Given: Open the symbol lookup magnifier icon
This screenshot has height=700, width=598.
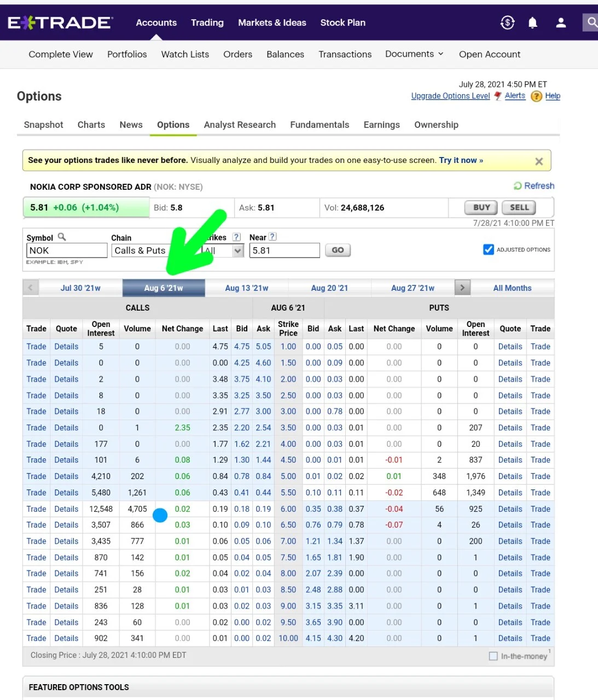Looking at the screenshot, I should [62, 237].
